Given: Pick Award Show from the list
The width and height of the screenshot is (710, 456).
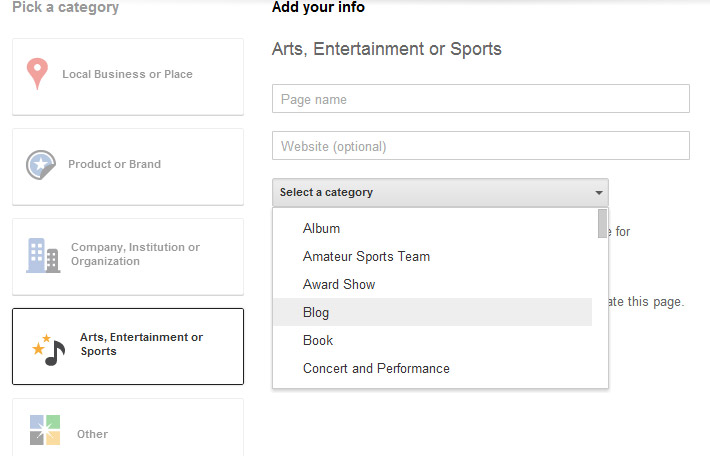Looking at the screenshot, I should click(x=339, y=284).
